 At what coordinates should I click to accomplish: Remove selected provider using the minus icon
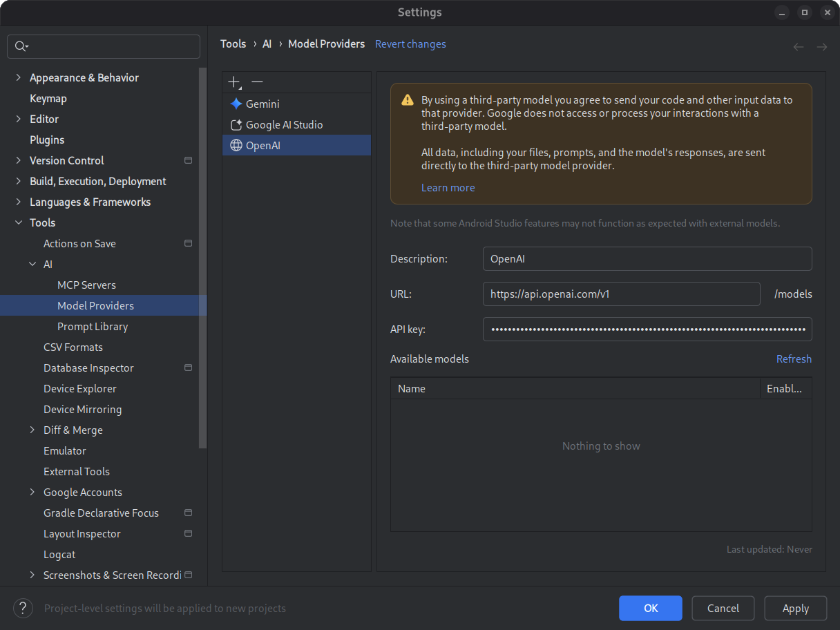[257, 82]
